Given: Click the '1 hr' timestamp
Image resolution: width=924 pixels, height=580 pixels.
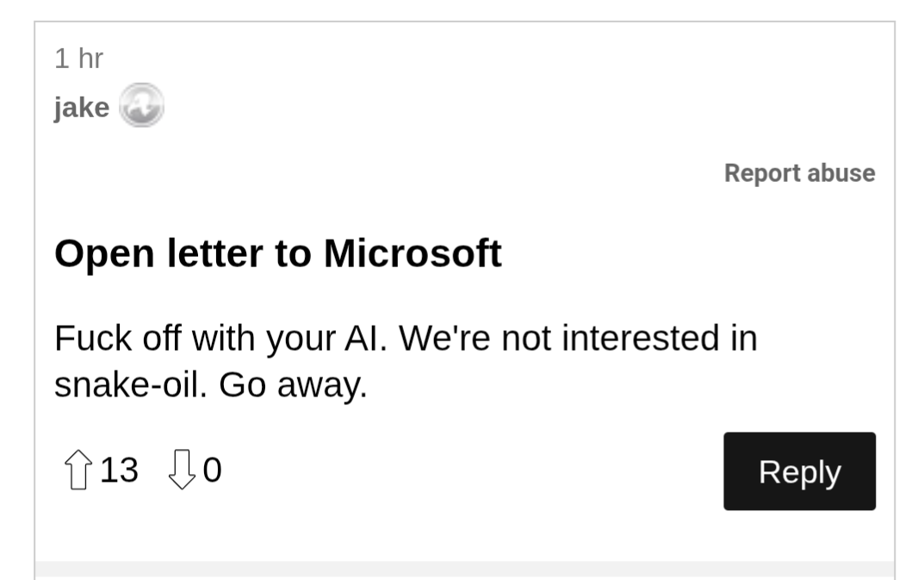Looking at the screenshot, I should tap(78, 59).
